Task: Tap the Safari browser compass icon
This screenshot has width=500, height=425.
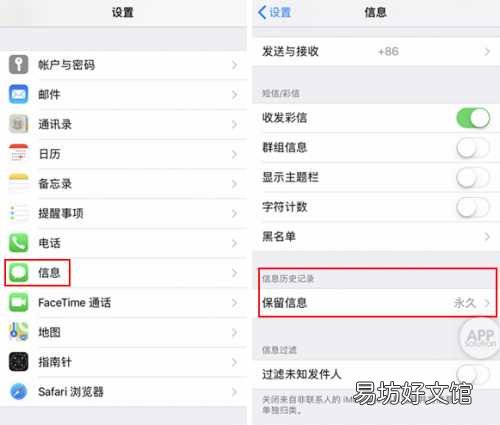Action: coord(18,391)
